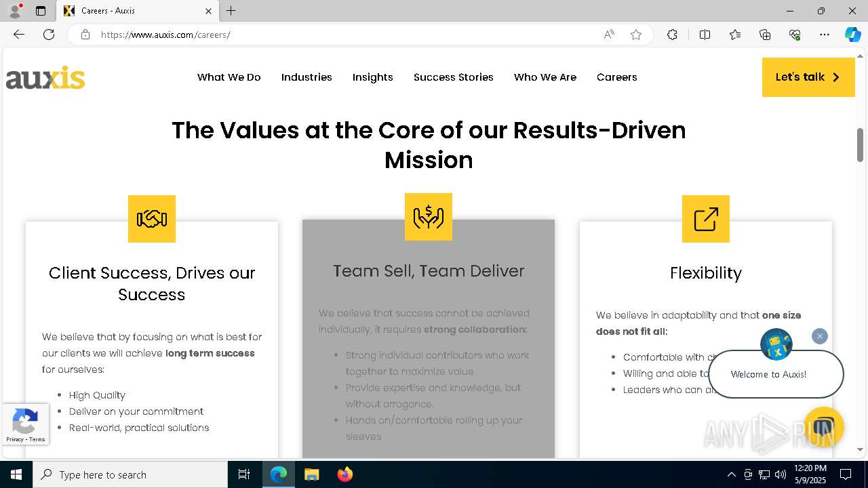Open the network status icon
868x488 pixels.
[x=764, y=474]
